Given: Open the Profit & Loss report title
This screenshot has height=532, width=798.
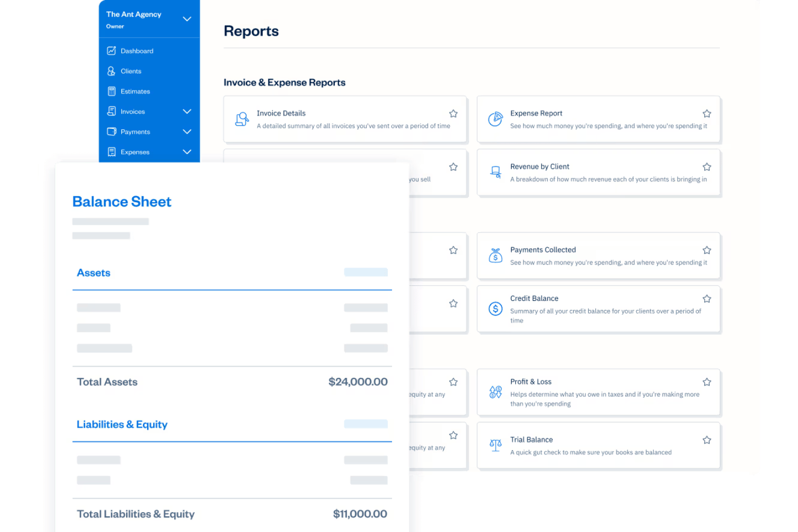Looking at the screenshot, I should (531, 382).
